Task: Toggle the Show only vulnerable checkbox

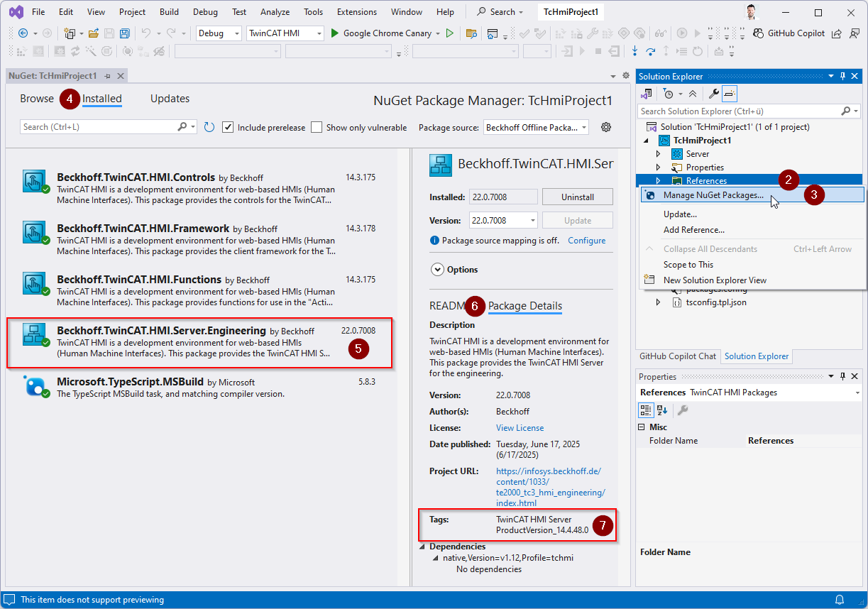Action: coord(317,127)
